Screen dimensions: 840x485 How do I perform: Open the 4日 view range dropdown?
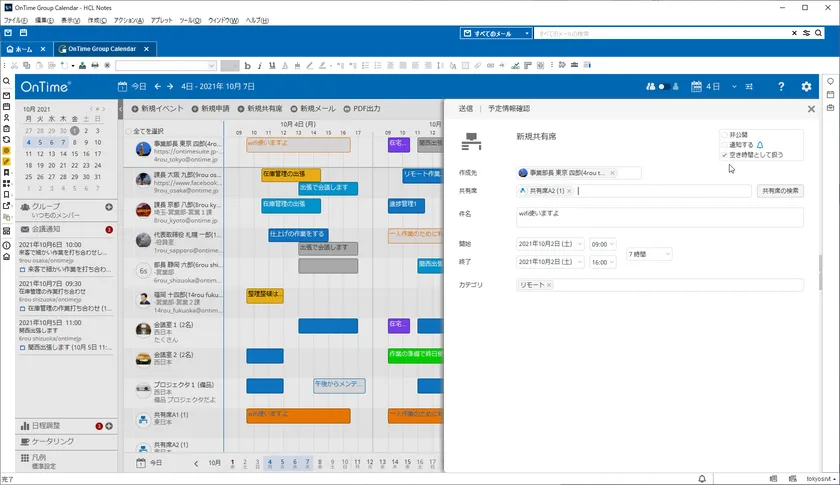pos(734,87)
